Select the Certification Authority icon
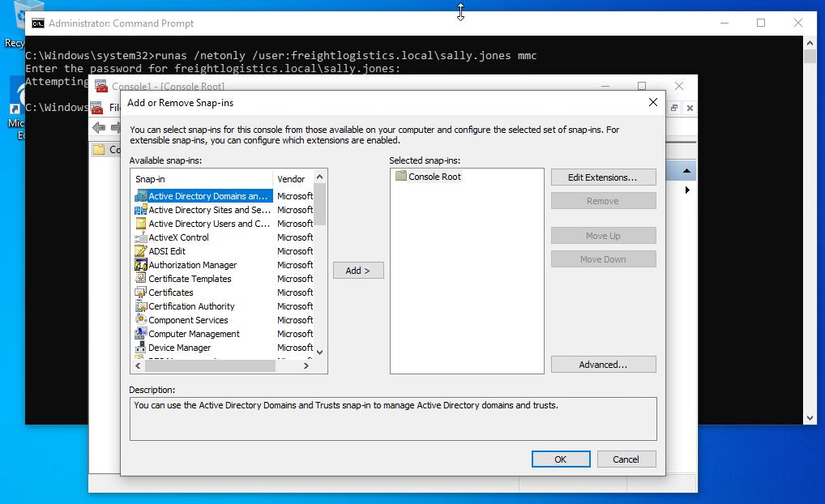Image resolution: width=825 pixels, height=504 pixels. [141, 306]
